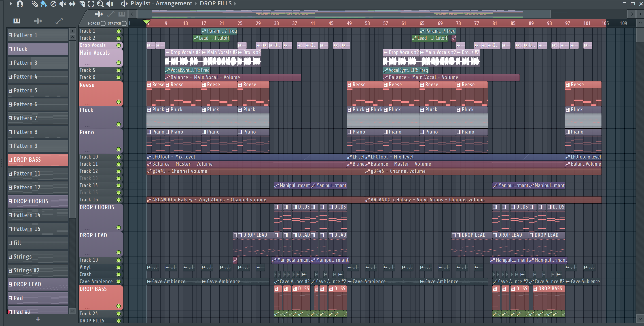Screen dimensions: 644x326
Task: Click the first 'Cave Ambience' audio clip
Action: point(174,281)
